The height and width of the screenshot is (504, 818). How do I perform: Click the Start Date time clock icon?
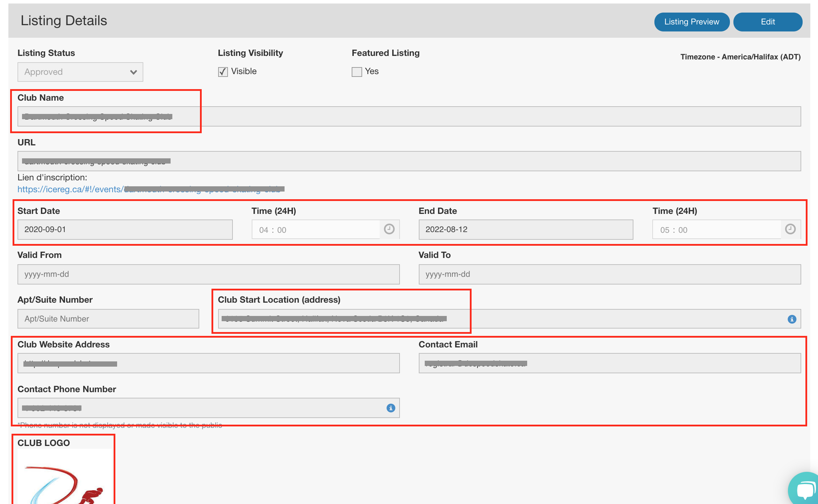389,229
